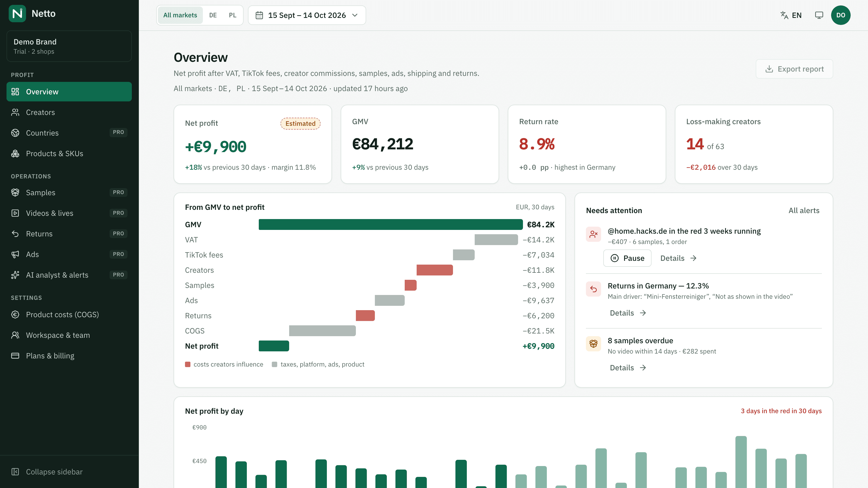Open Details for 8 samples overdue
The image size is (868, 488).
[x=628, y=367]
